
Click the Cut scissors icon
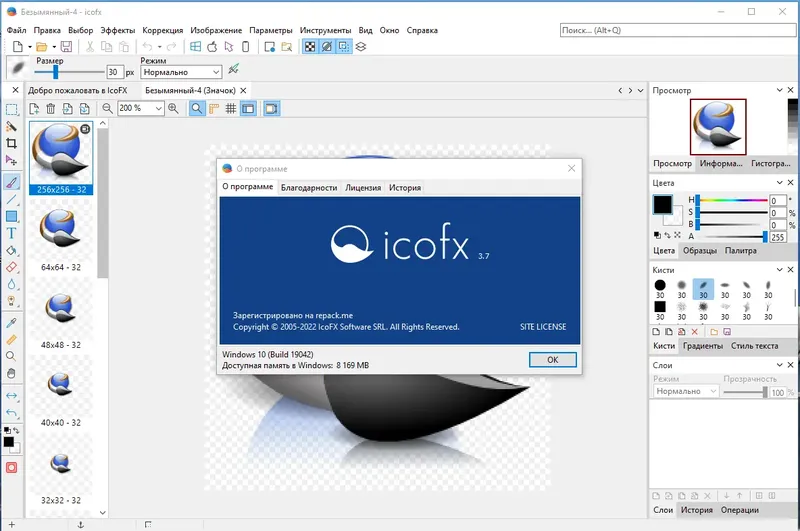[x=90, y=47]
